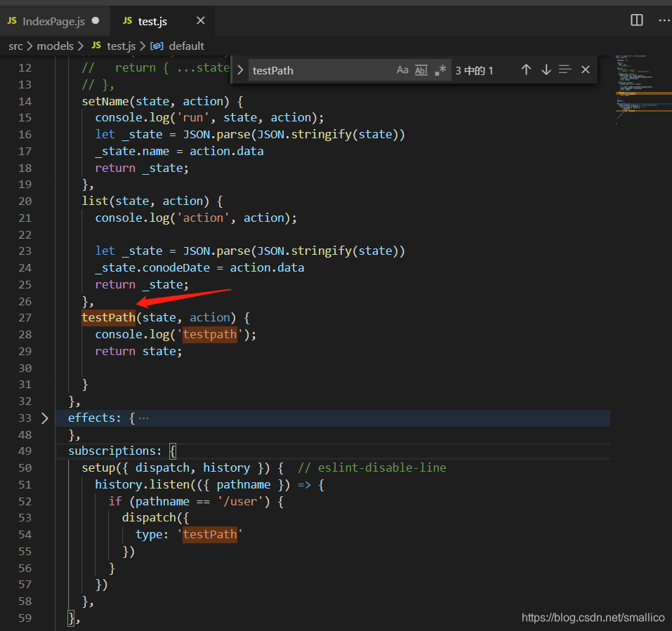Close the find widget
The width and height of the screenshot is (672, 631).
[586, 69]
